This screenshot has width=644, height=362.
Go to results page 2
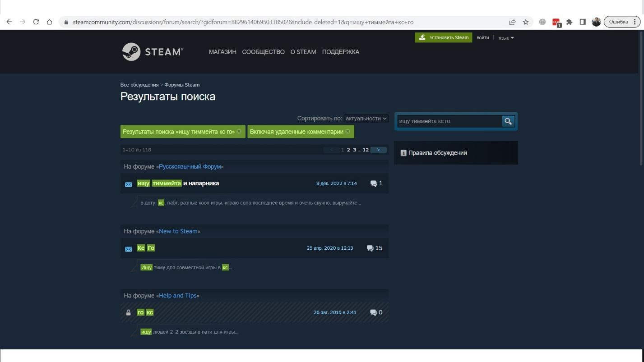coord(349,150)
